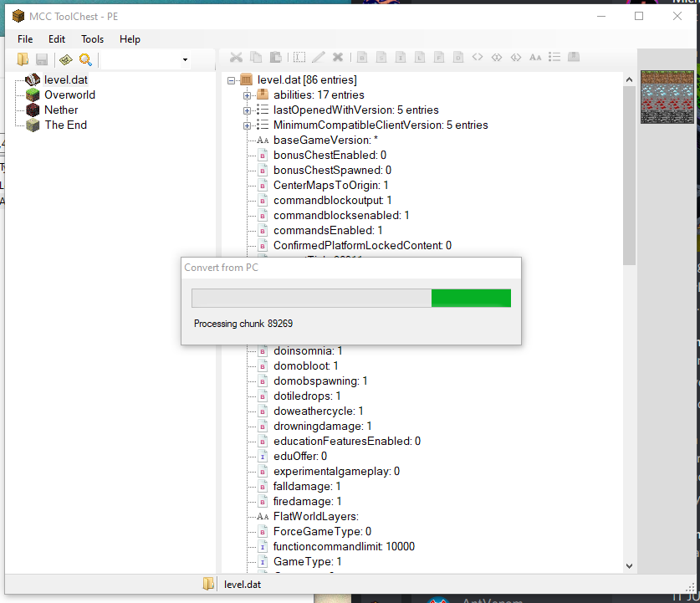Click the Paste clipboard icon
This screenshot has height=603, width=700.
275,57
